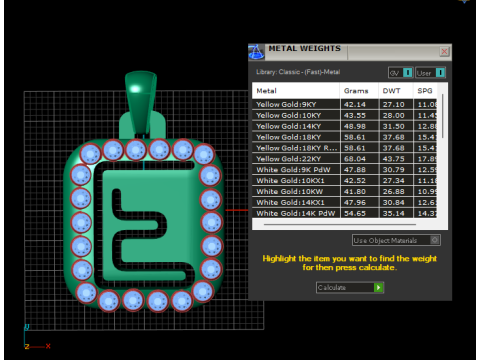This screenshot has width=480, height=360.
Task: Select Yellow Gold:14KY row
Action: coord(344,126)
